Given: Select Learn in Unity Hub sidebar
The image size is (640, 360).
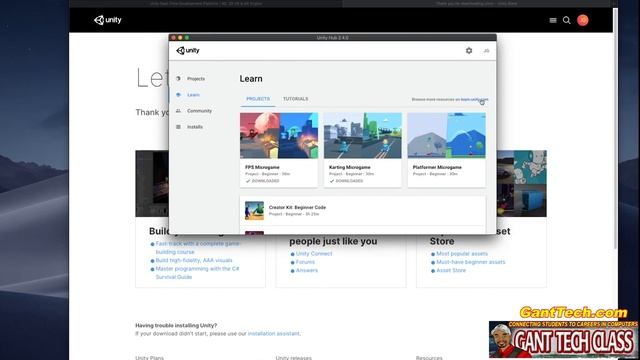Looking at the screenshot, I should (x=193, y=95).
